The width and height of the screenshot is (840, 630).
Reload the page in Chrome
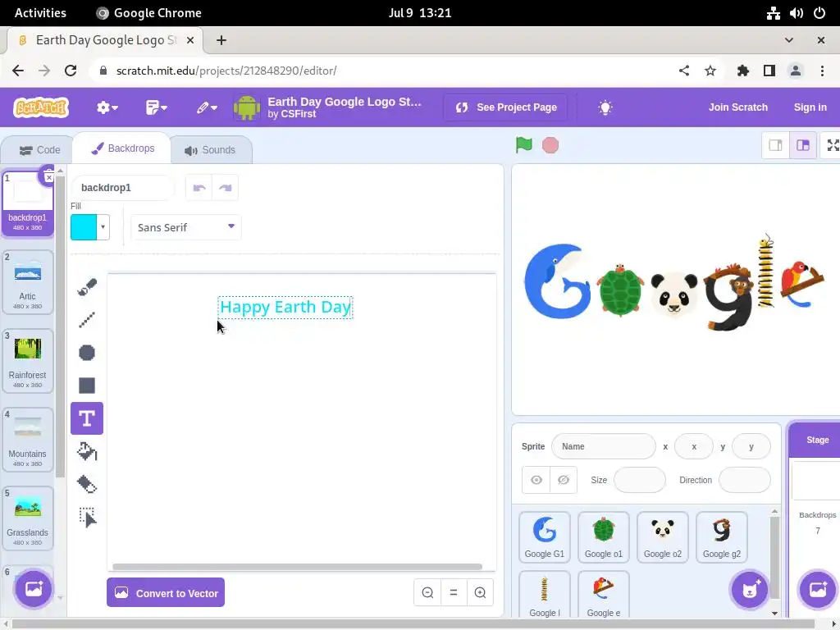point(71,71)
